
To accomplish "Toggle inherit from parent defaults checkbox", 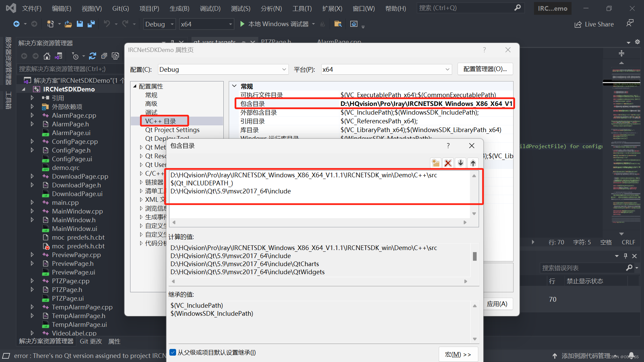I will coord(173,352).
